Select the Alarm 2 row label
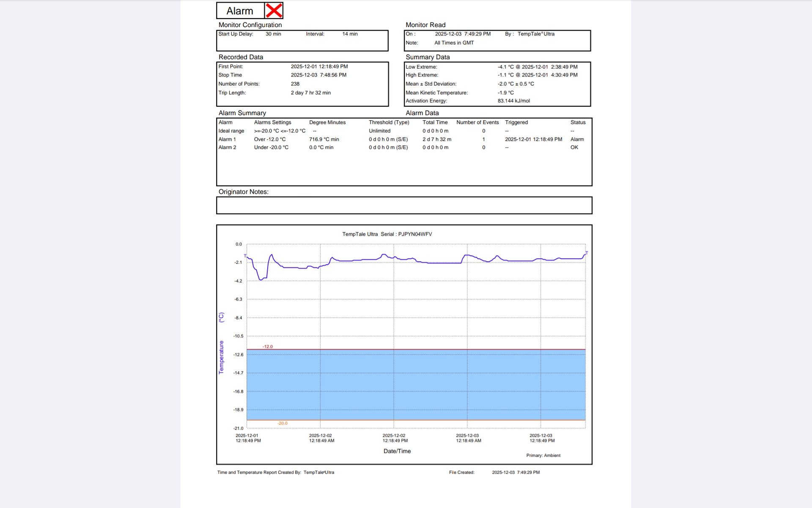Viewport: 812px width, 508px height. [227, 147]
